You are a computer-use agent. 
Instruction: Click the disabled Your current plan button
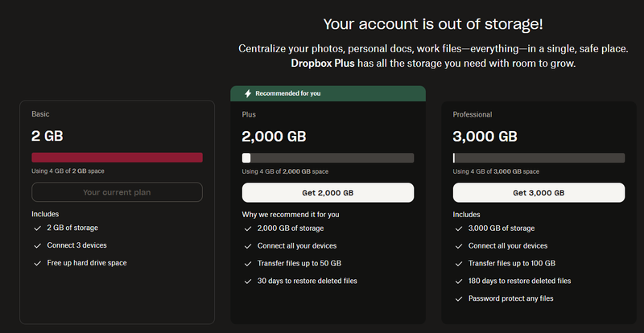[117, 192]
